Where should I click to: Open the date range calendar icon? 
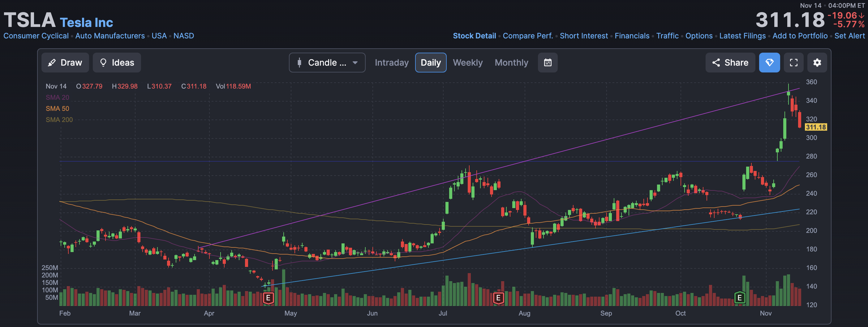[x=548, y=63]
